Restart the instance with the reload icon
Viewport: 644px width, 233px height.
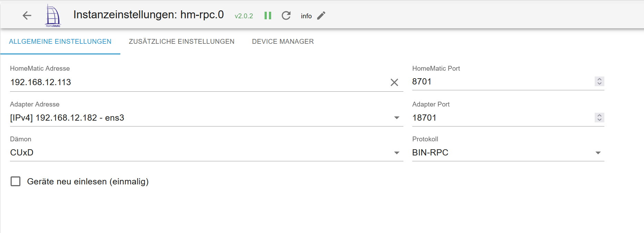286,16
